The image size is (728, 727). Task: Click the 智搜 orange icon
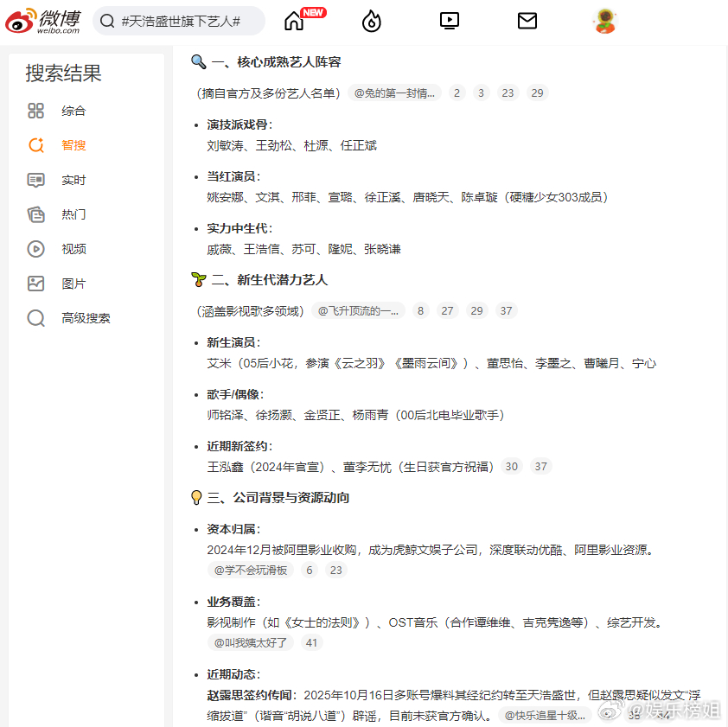click(35, 145)
